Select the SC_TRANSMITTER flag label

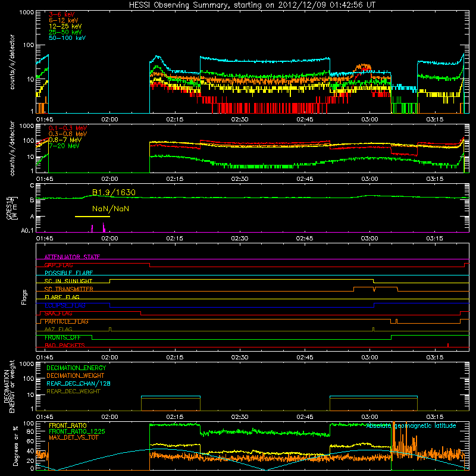(69, 289)
